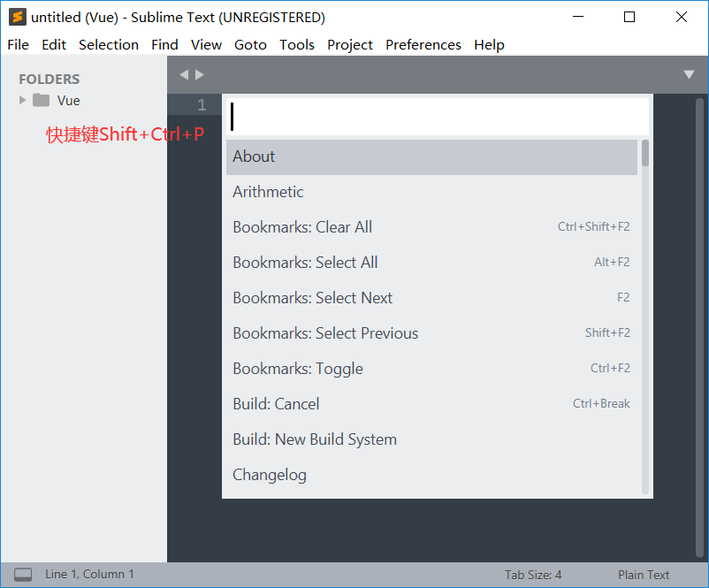Open the File menu
Screen dimensions: 709x588
point(18,44)
